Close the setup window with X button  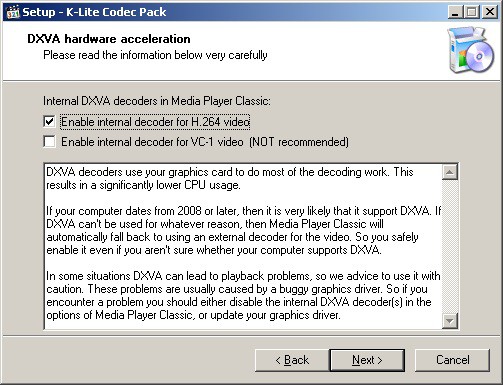[x=490, y=12]
